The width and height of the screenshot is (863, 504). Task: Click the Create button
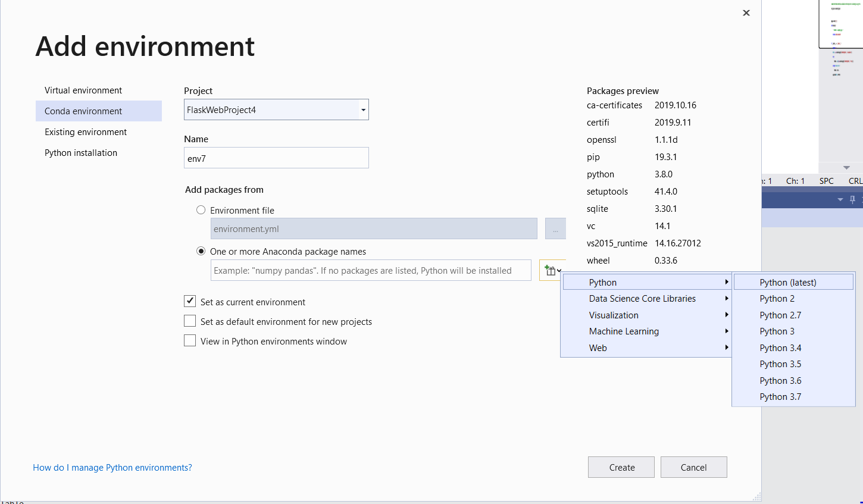coord(621,468)
